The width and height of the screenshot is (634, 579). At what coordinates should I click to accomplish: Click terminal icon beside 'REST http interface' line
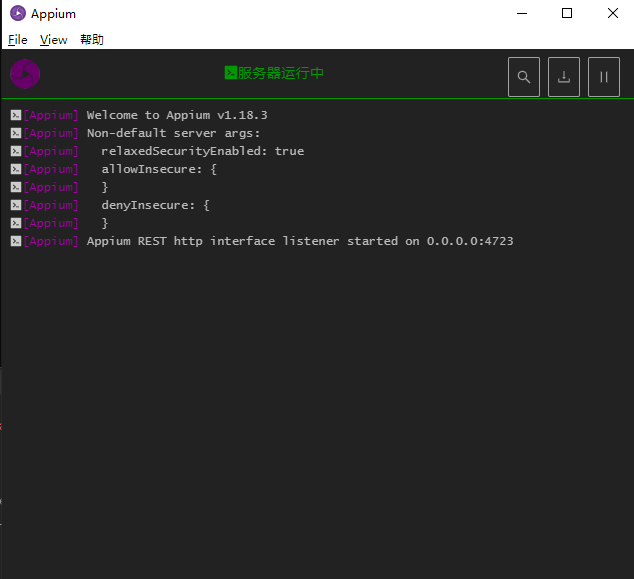click(x=16, y=241)
